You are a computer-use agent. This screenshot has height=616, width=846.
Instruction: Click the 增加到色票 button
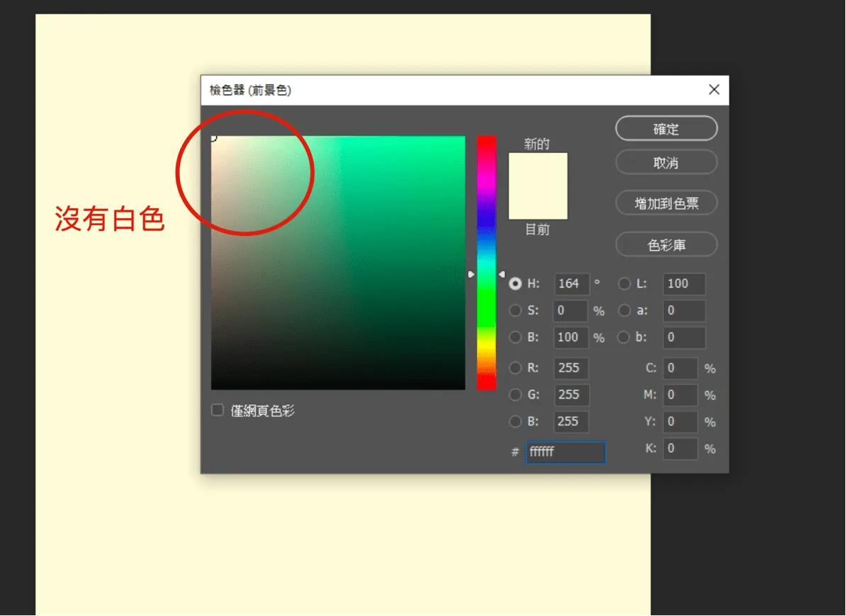click(666, 203)
